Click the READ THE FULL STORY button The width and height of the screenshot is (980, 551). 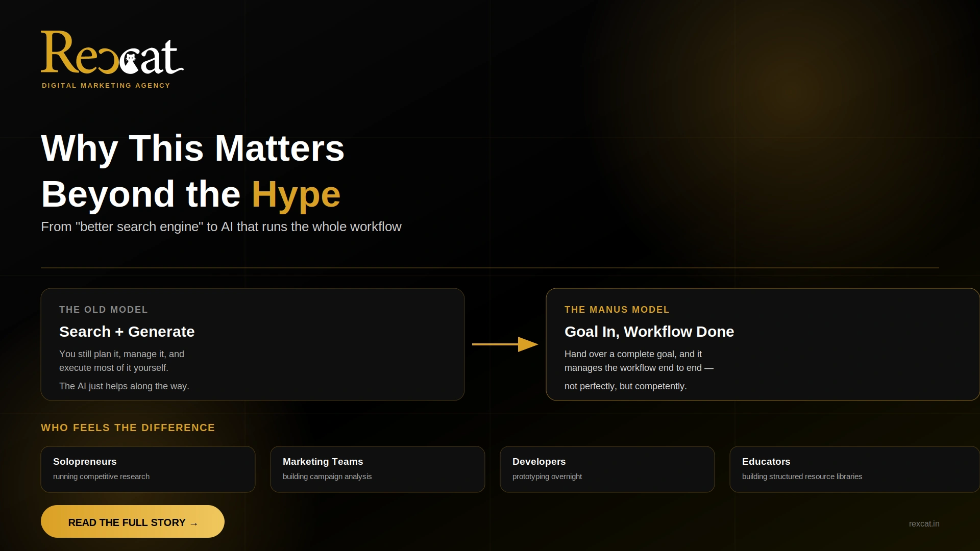(x=133, y=521)
